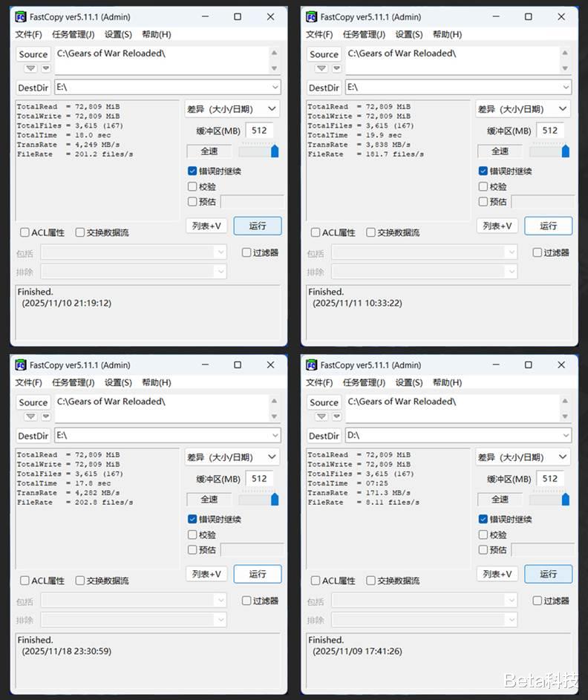Screen dimensions: 588x700
Task: Click speed slider handle in 18.0 sec window
Action: pos(275,151)
